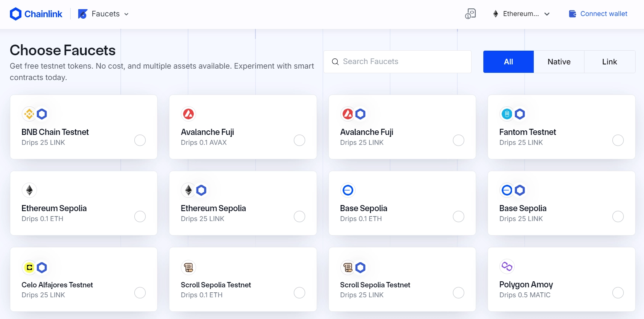The height and width of the screenshot is (319, 644).
Task: Select the All filter option
Action: [508, 61]
